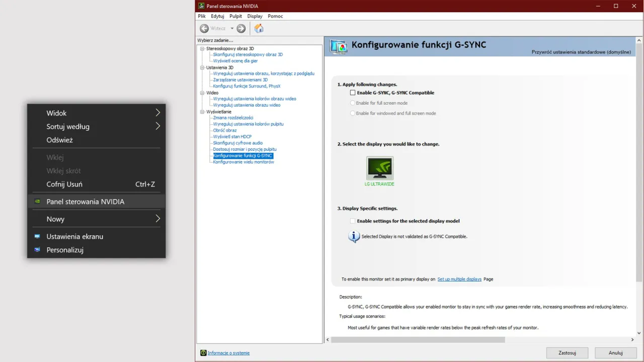Open the Set up multiple displays link
The width and height of the screenshot is (644, 362).
tap(459, 279)
